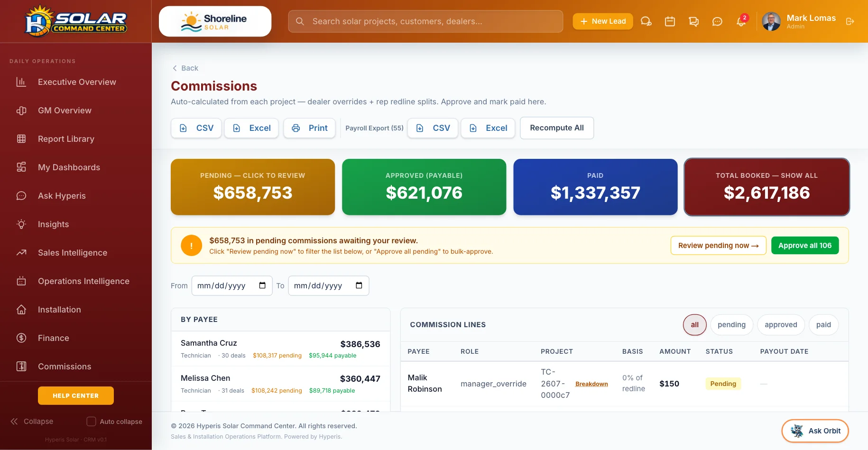Click the My Dashboards sidebar icon
The width and height of the screenshot is (868, 450).
[x=21, y=167]
